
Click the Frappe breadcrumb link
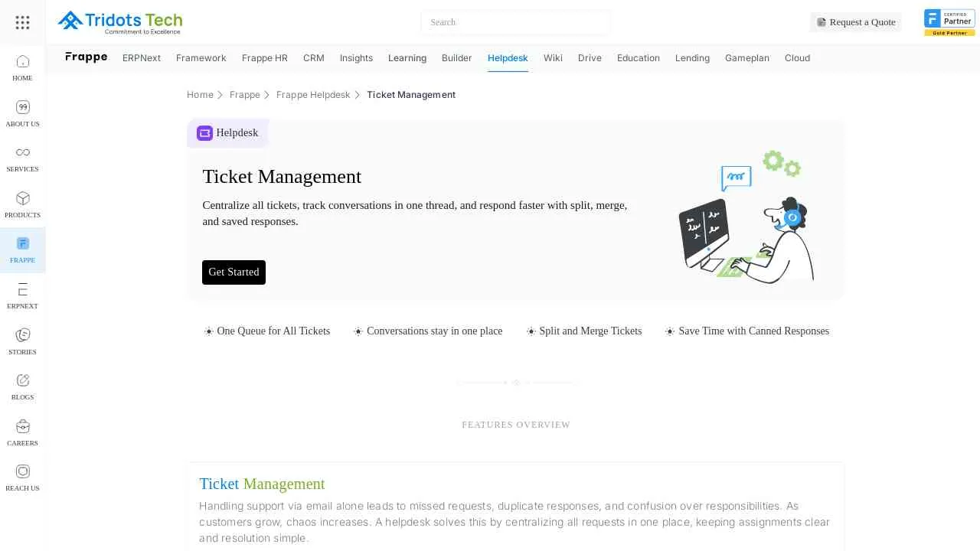[x=245, y=95]
